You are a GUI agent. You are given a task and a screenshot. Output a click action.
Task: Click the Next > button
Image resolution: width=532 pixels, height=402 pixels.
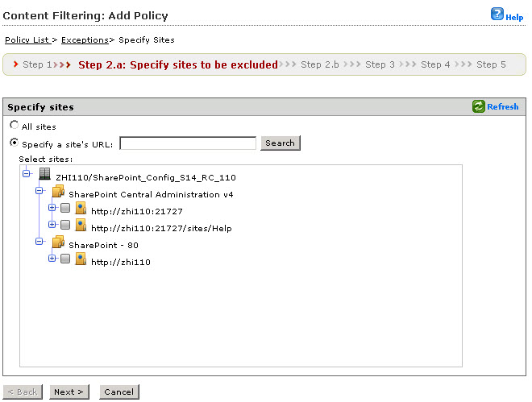69,392
